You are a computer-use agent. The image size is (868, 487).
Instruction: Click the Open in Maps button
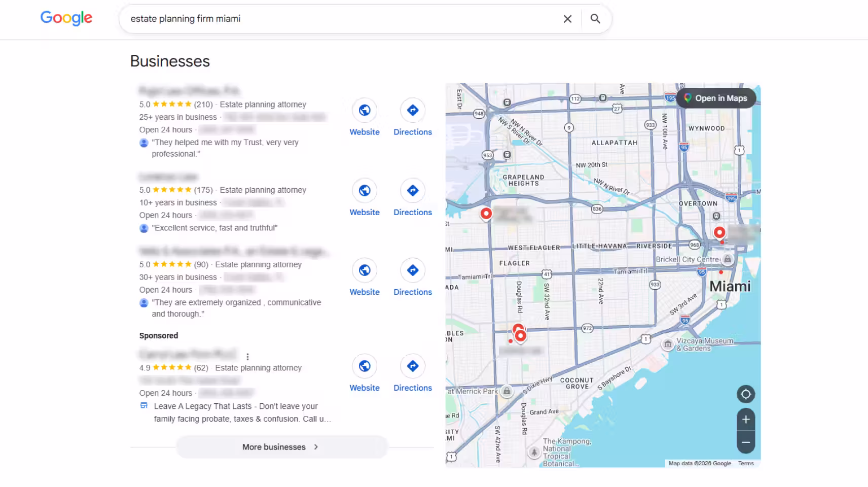[x=716, y=98]
